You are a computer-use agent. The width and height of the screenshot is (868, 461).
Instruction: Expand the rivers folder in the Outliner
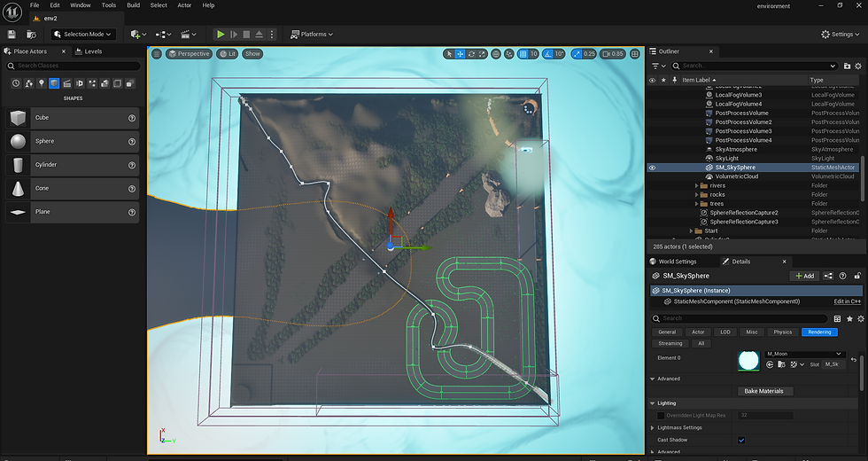coord(696,185)
